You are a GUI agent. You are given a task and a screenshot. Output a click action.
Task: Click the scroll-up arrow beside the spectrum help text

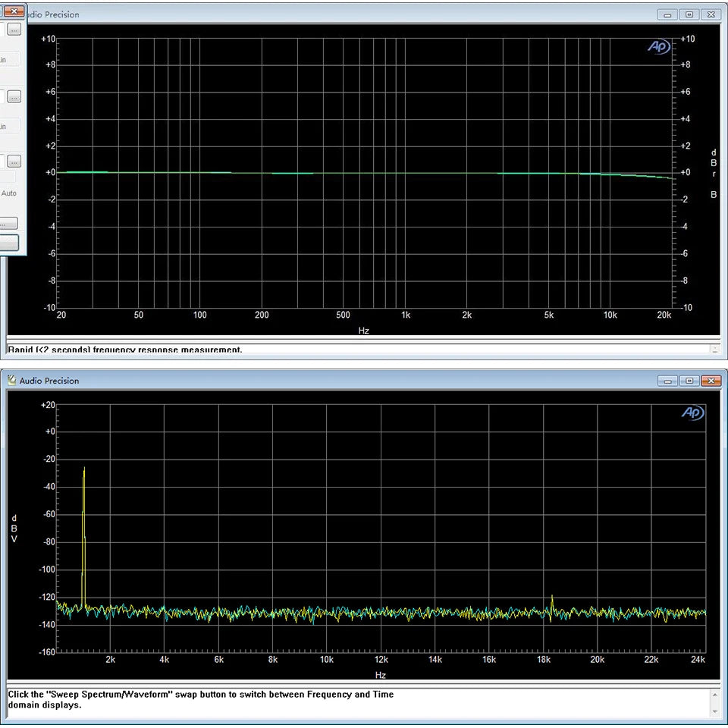tap(715, 695)
